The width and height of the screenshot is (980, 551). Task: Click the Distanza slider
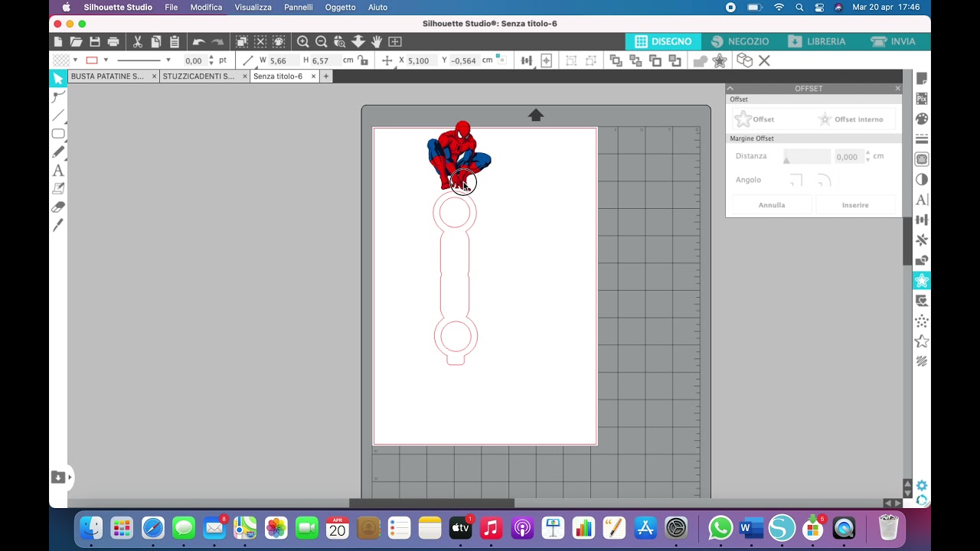pyautogui.click(x=805, y=156)
